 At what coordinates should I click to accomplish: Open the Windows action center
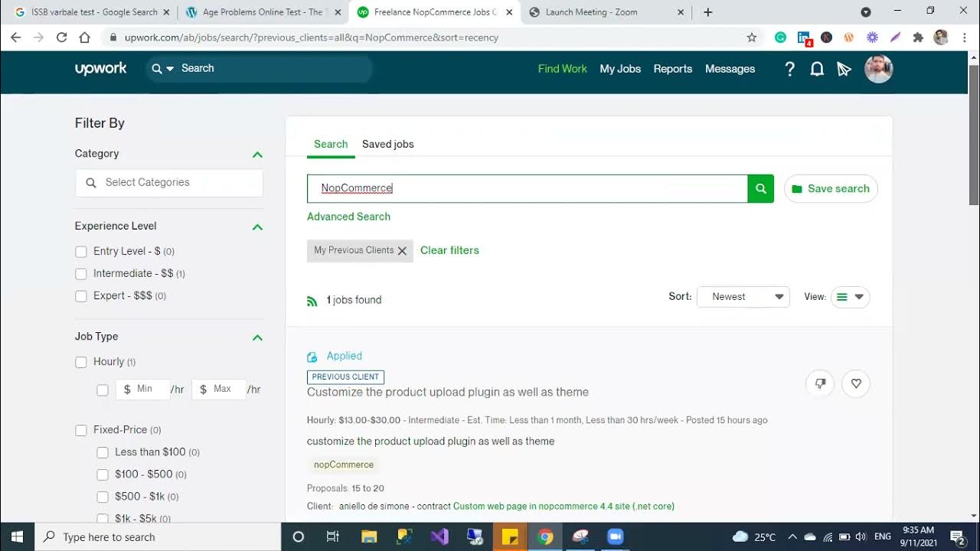pyautogui.click(x=957, y=536)
